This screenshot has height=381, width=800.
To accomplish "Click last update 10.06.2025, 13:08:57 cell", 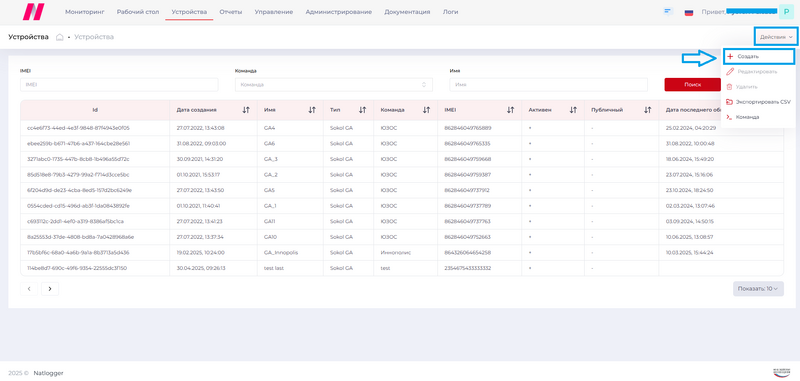I will 689,237.
